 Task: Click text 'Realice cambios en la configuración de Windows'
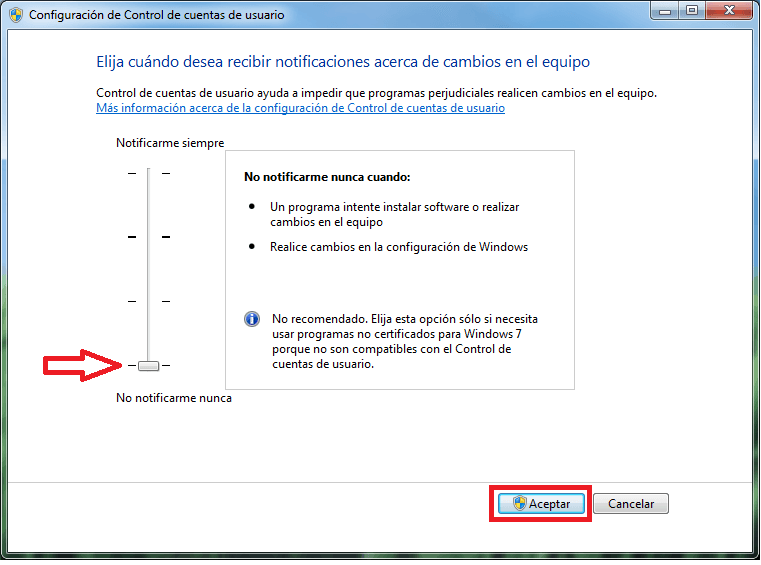coord(399,247)
